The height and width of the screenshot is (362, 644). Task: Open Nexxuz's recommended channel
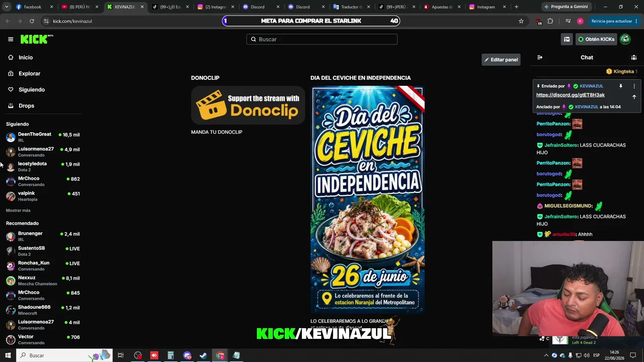(43, 281)
